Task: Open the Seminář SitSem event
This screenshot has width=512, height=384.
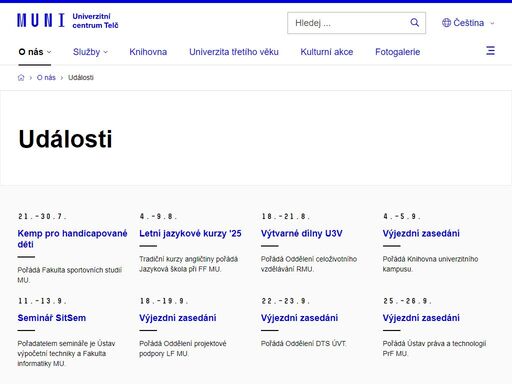Action: (x=52, y=318)
